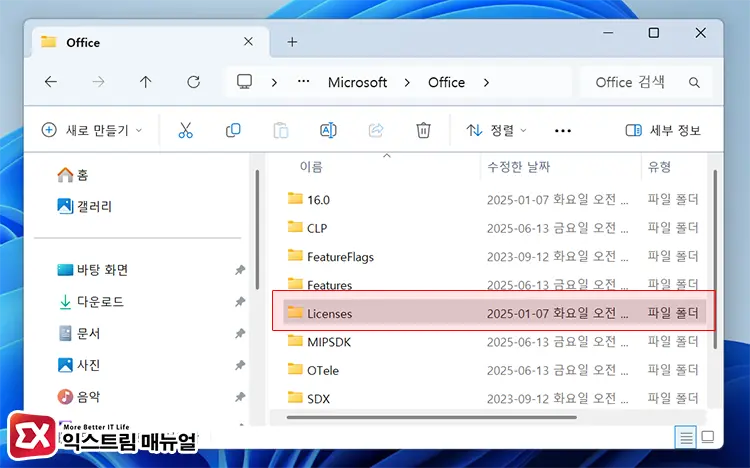Click the horizontal scrollbar of file list
750x468 pixels.
(x=431, y=417)
